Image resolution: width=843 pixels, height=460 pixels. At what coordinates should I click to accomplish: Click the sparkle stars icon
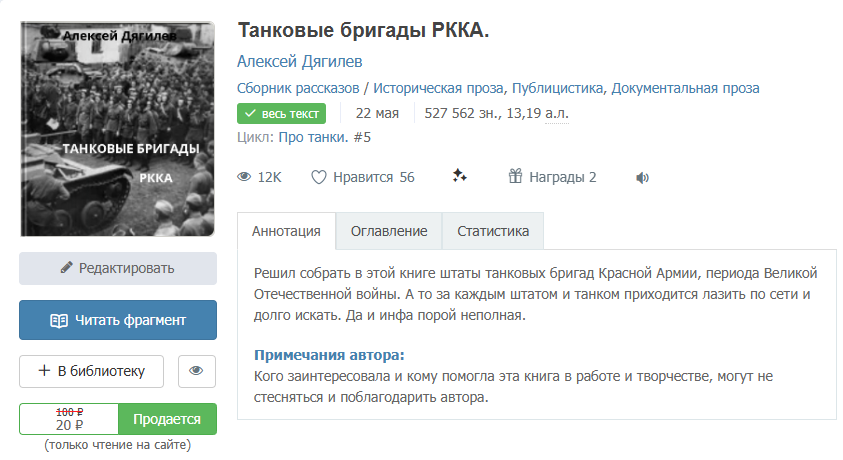click(x=460, y=176)
